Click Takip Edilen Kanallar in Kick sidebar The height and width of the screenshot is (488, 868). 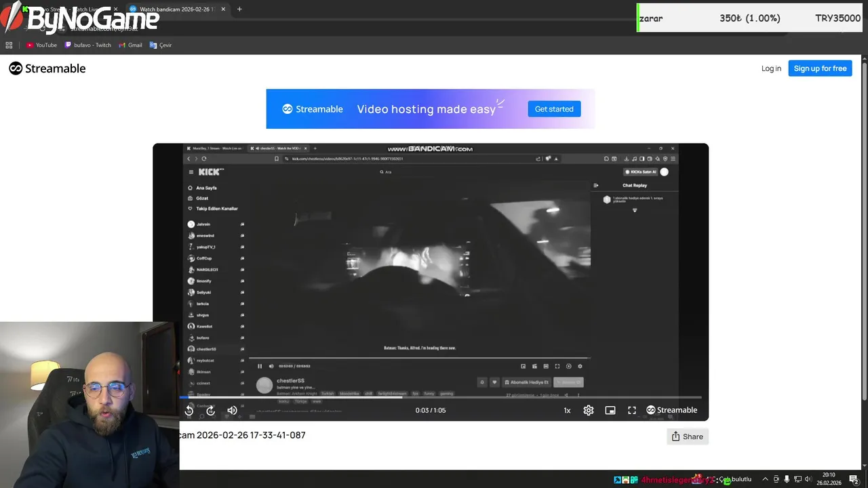point(217,209)
